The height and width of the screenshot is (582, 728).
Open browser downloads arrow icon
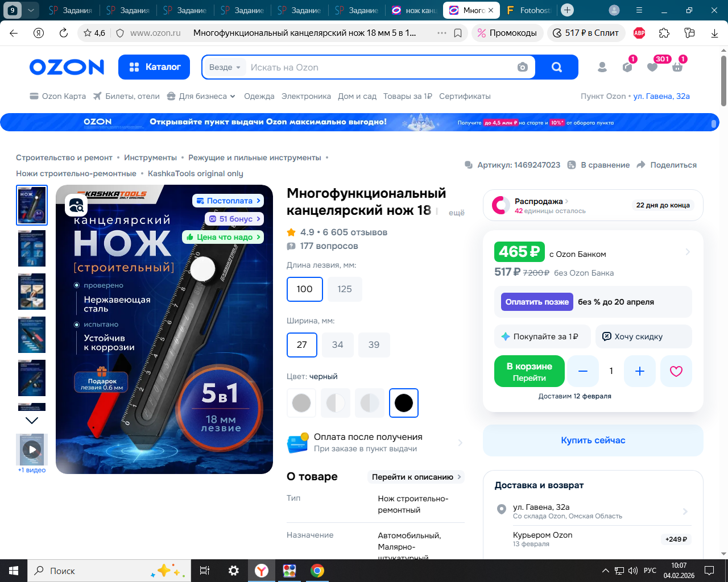coord(714,33)
